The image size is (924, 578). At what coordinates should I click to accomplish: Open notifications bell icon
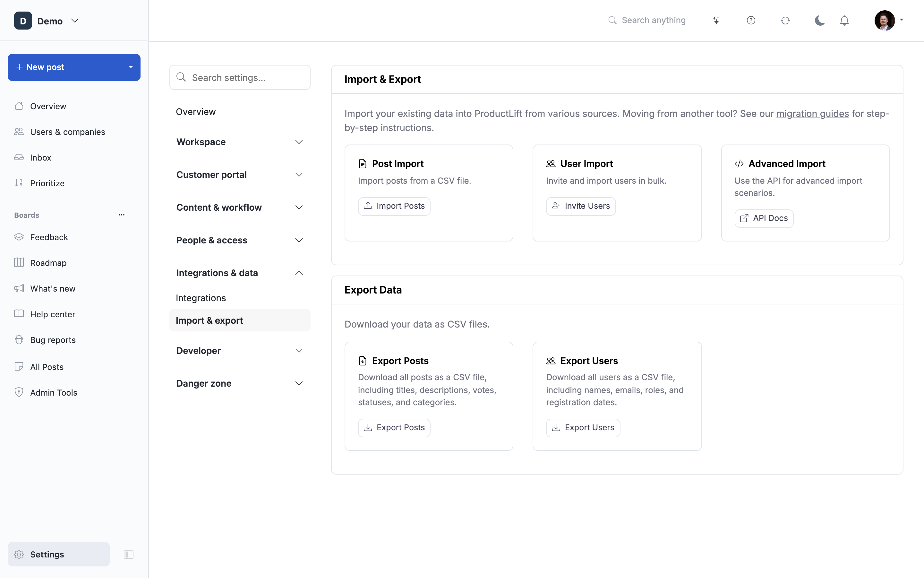[844, 20]
